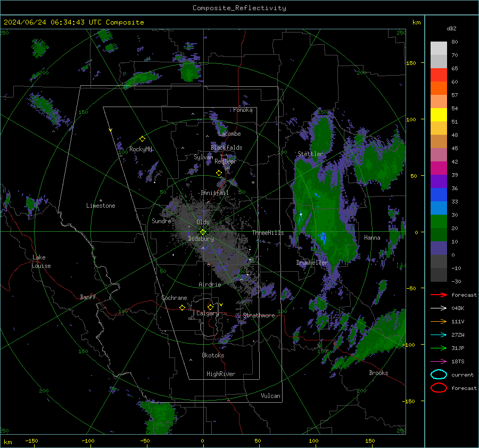The width and height of the screenshot is (479, 448).
Task: Click the Ponoka town label
Action: click(243, 110)
